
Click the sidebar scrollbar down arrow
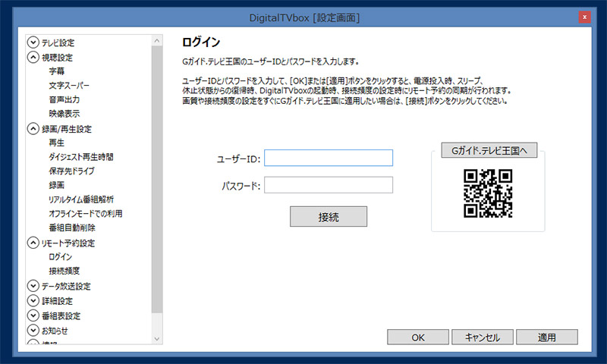tap(157, 338)
